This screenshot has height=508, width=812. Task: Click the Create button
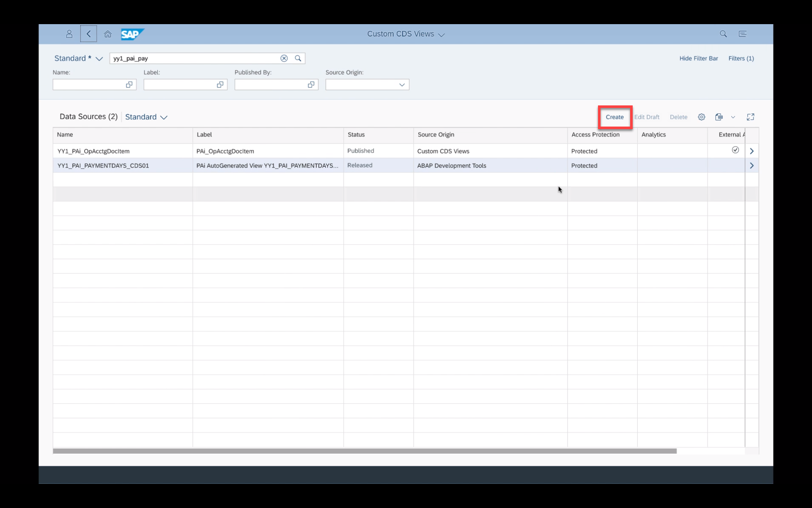[614, 117]
